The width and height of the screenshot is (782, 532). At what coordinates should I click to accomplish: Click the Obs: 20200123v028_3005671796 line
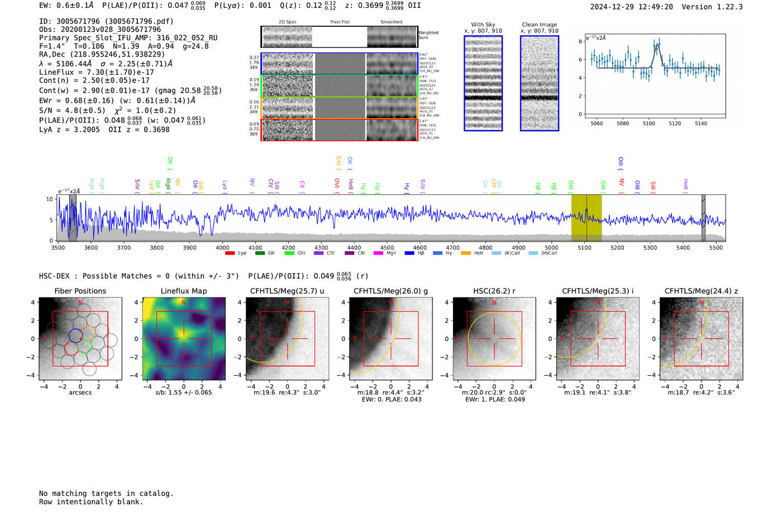pyautogui.click(x=100, y=30)
